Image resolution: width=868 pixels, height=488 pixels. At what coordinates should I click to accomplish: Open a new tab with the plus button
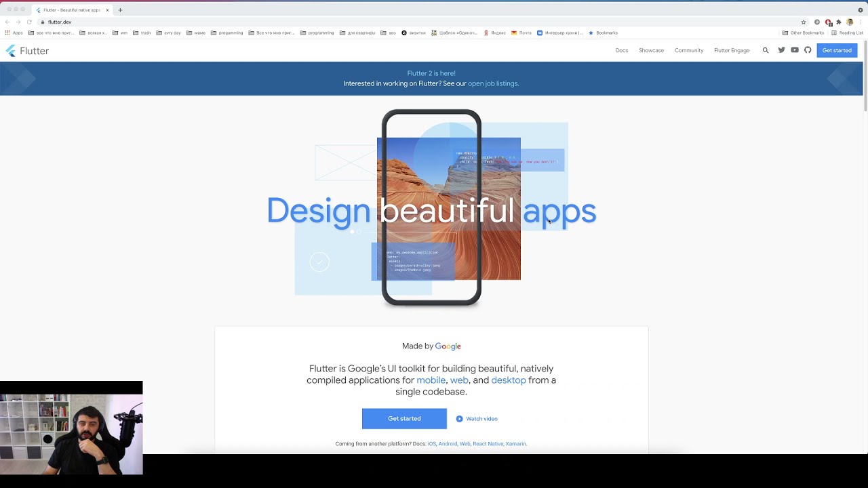tap(120, 10)
